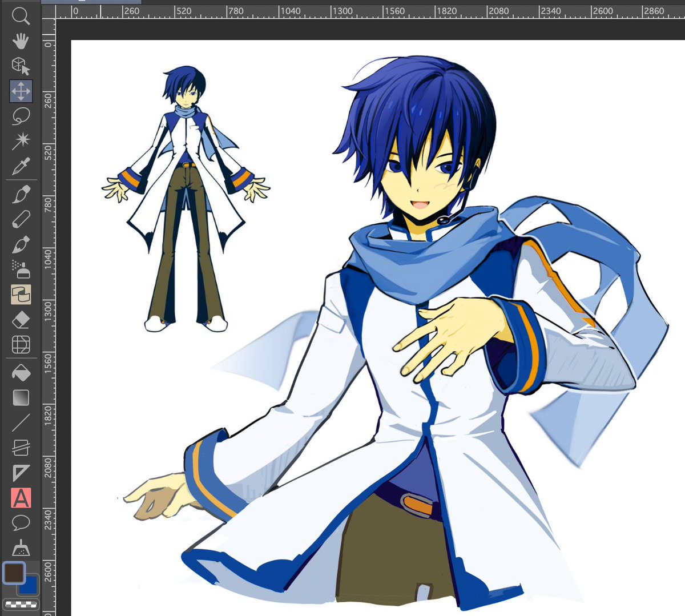
Task: Select the Airbrush spray tool
Action: pyautogui.click(x=21, y=269)
